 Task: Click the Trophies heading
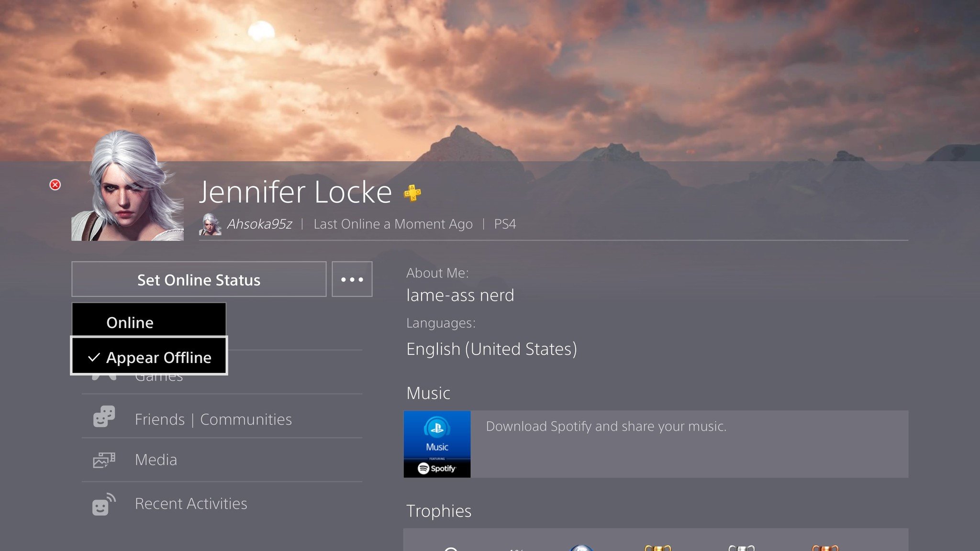point(439,511)
